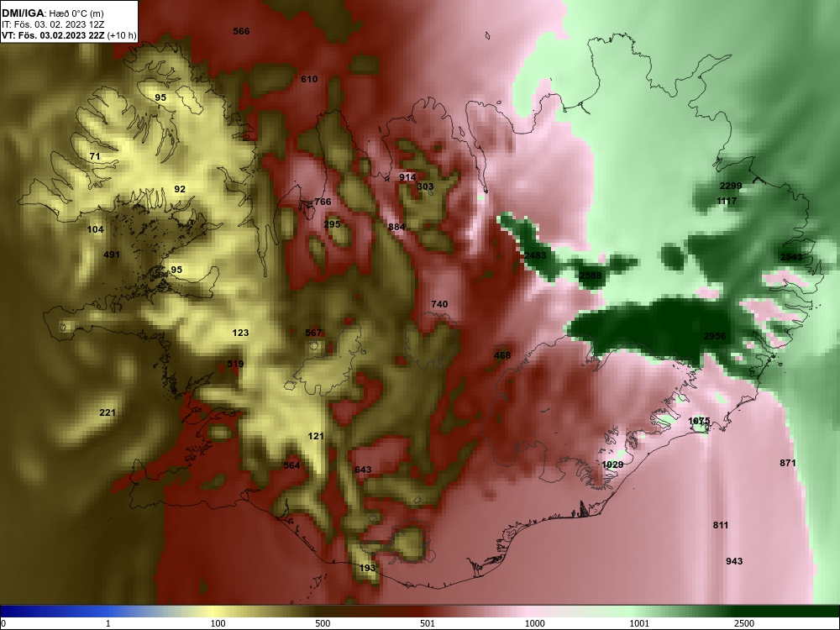Select the map value 2483
The image size is (840, 630).
(535, 255)
